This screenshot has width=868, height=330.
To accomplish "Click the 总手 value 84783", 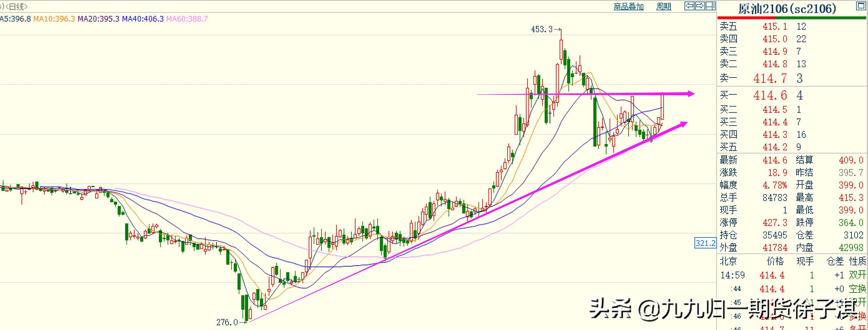I will pos(775,197).
